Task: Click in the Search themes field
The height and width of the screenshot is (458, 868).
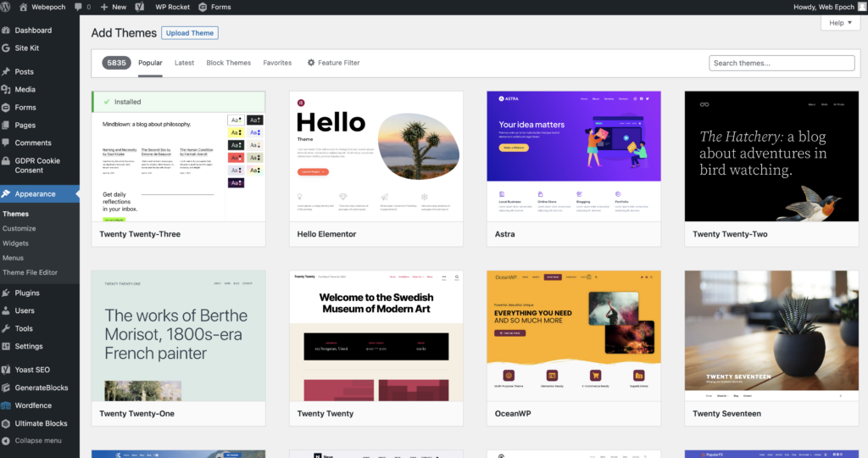Action: 782,63
